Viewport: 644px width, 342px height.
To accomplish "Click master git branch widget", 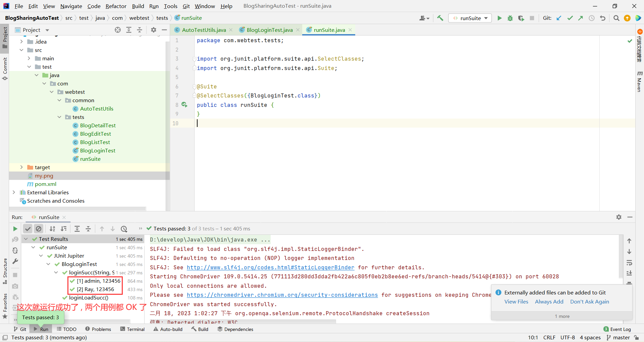I will coord(618,337).
